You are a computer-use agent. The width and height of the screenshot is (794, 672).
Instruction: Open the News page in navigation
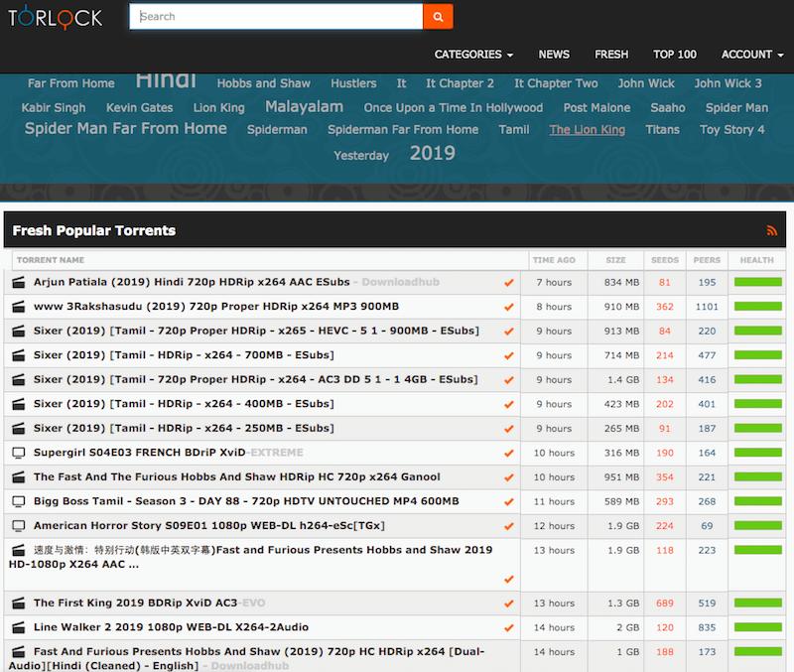(554, 55)
